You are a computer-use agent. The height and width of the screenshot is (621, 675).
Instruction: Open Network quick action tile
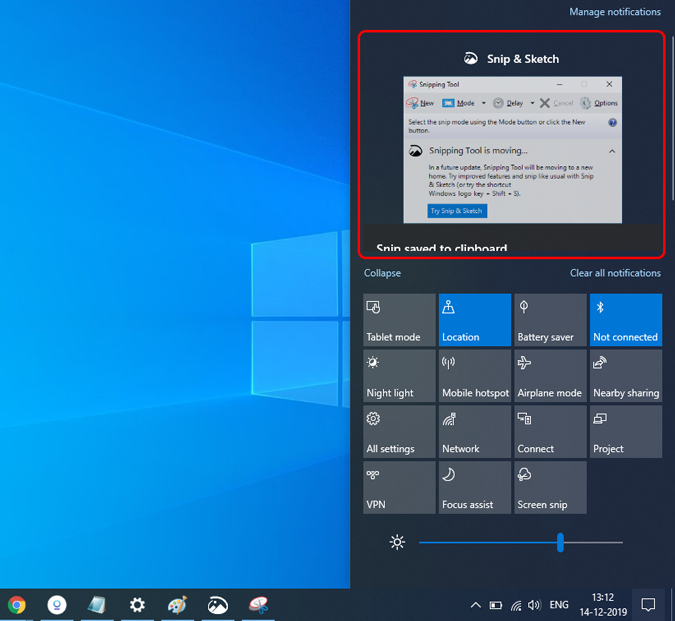[475, 432]
